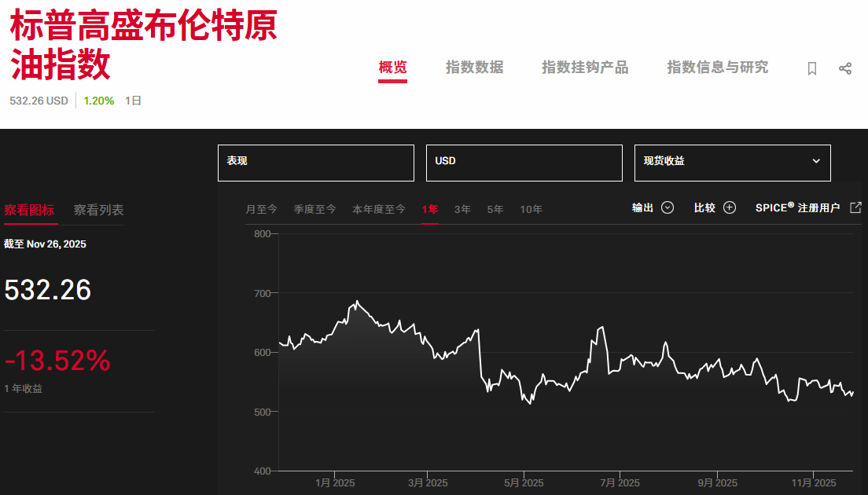Open the SPICE 注册用户 external link icon
This screenshot has height=495, width=868.
[855, 207]
